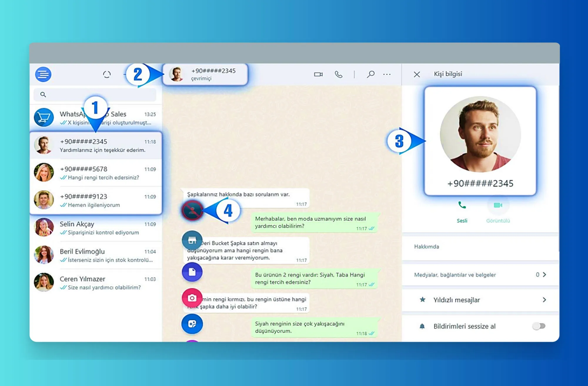The height and width of the screenshot is (386, 588).
Task: Click Selin Akçay's avatar
Action: click(x=44, y=227)
